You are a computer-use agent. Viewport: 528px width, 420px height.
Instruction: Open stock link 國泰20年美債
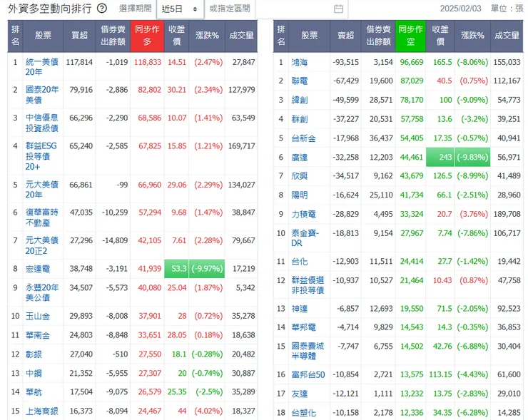(x=42, y=95)
